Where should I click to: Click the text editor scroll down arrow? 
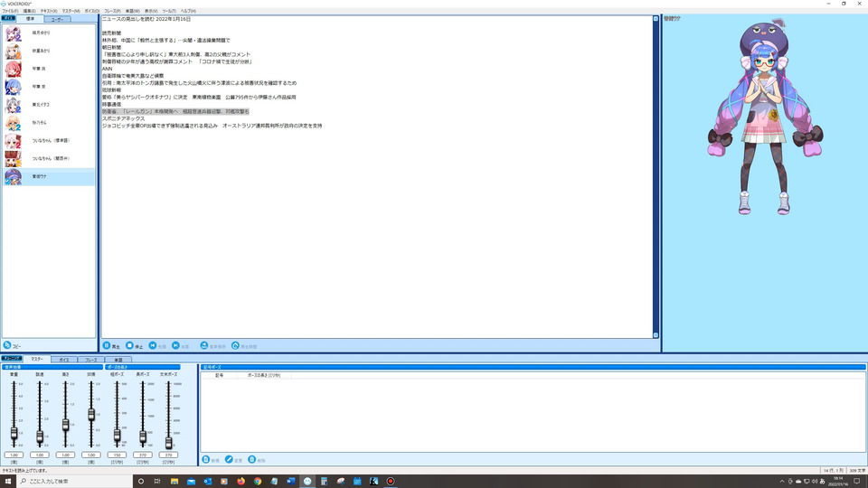[656, 334]
